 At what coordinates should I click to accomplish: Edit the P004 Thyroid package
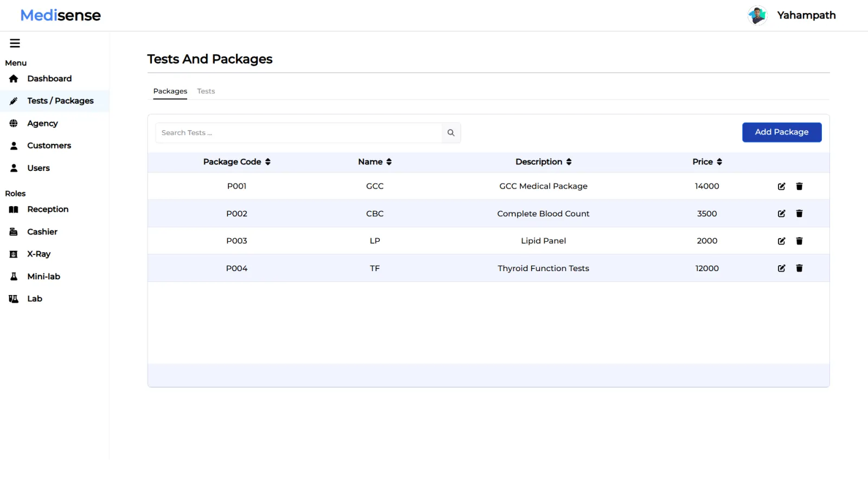coord(781,268)
